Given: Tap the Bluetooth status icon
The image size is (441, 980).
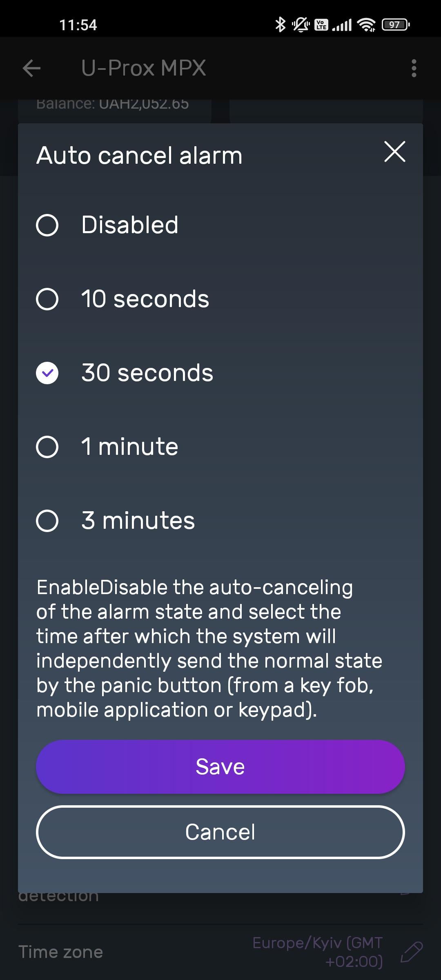Looking at the screenshot, I should pyautogui.click(x=280, y=24).
